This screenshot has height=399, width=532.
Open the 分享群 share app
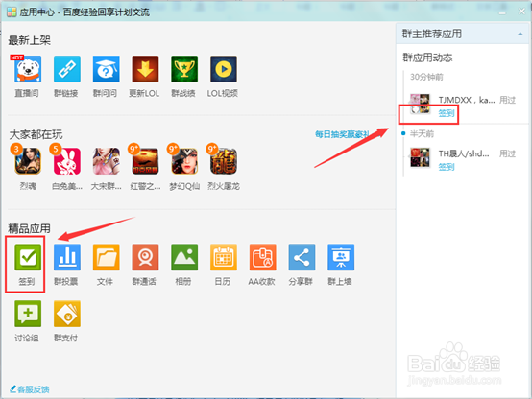[x=302, y=257]
